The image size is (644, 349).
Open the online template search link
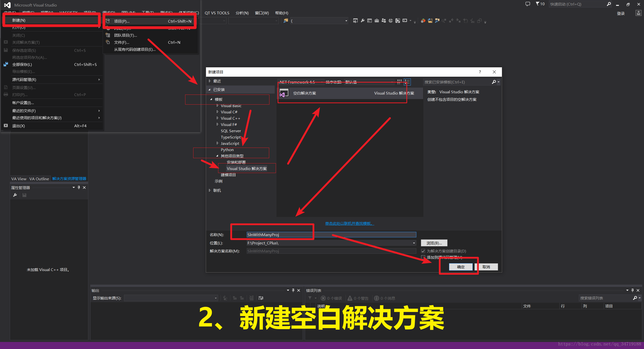[349, 223]
